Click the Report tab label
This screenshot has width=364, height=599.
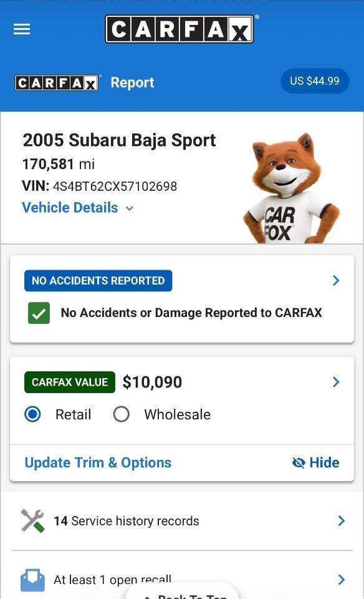click(132, 82)
